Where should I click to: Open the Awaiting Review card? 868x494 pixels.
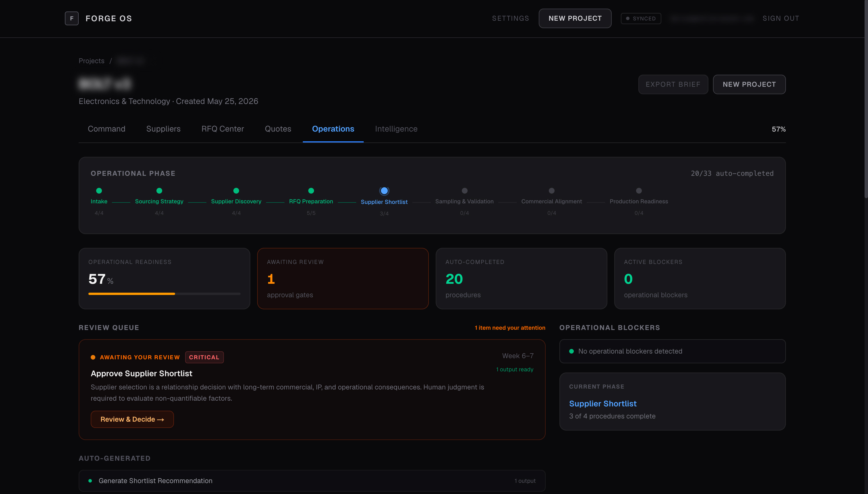(x=343, y=279)
